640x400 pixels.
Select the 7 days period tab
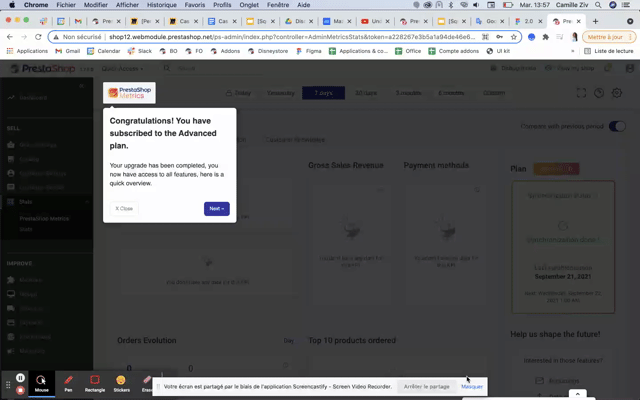pyautogui.click(x=323, y=93)
